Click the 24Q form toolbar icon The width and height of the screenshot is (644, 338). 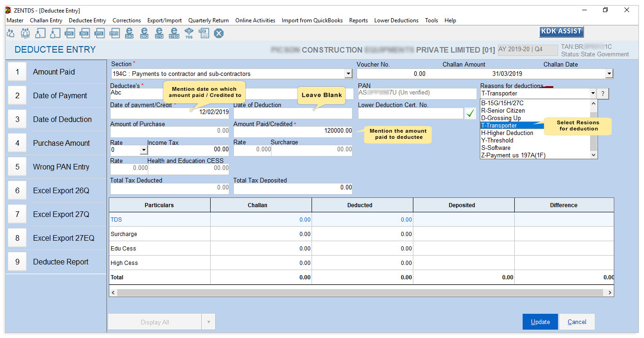point(69,33)
